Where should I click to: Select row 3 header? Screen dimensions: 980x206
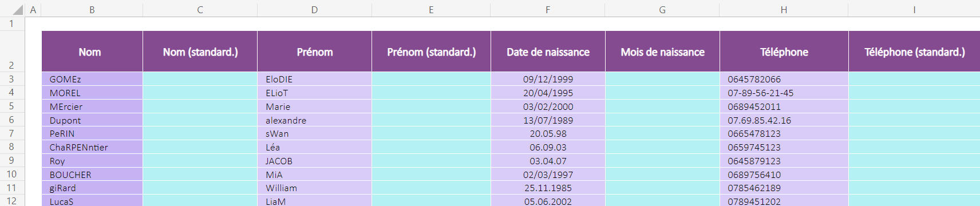(x=11, y=79)
